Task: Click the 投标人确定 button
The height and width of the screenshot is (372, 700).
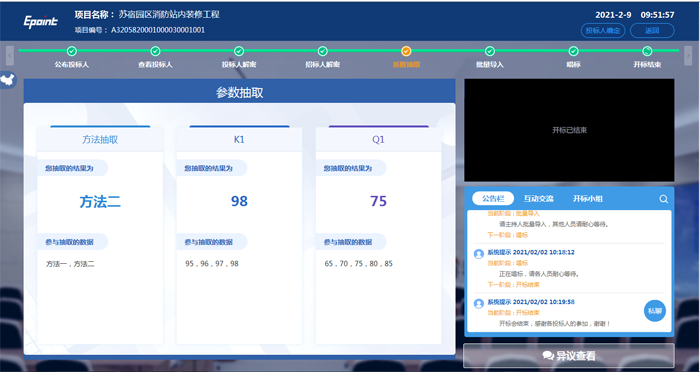Action: coord(603,30)
